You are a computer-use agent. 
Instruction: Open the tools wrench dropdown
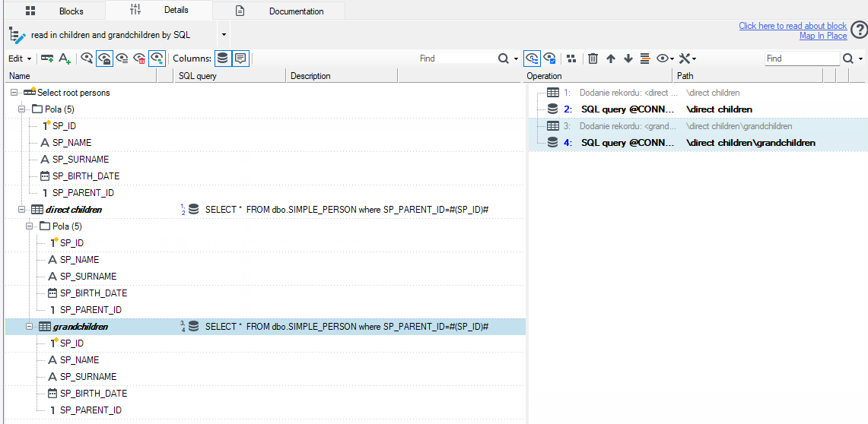click(x=687, y=58)
